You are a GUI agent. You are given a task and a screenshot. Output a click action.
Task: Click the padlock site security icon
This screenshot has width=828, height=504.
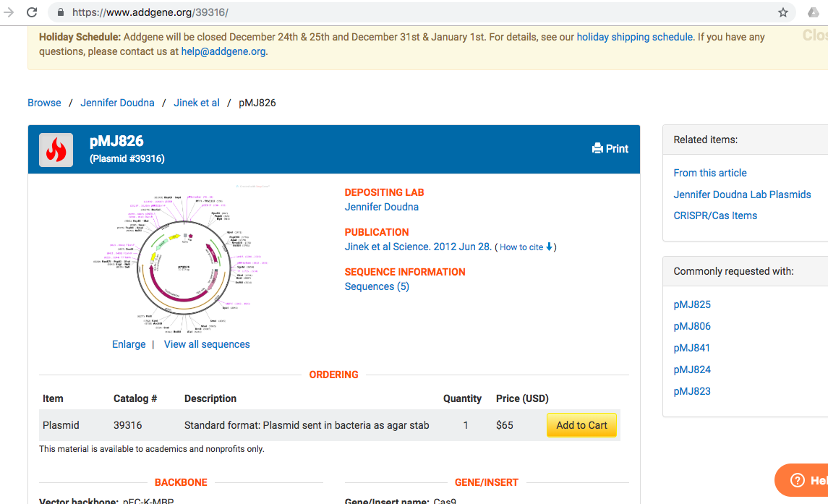point(61,12)
